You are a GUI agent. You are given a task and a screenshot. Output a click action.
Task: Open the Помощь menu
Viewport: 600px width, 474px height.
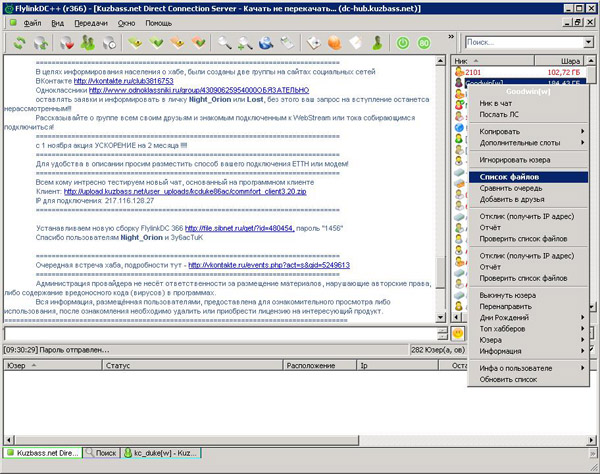click(158, 23)
